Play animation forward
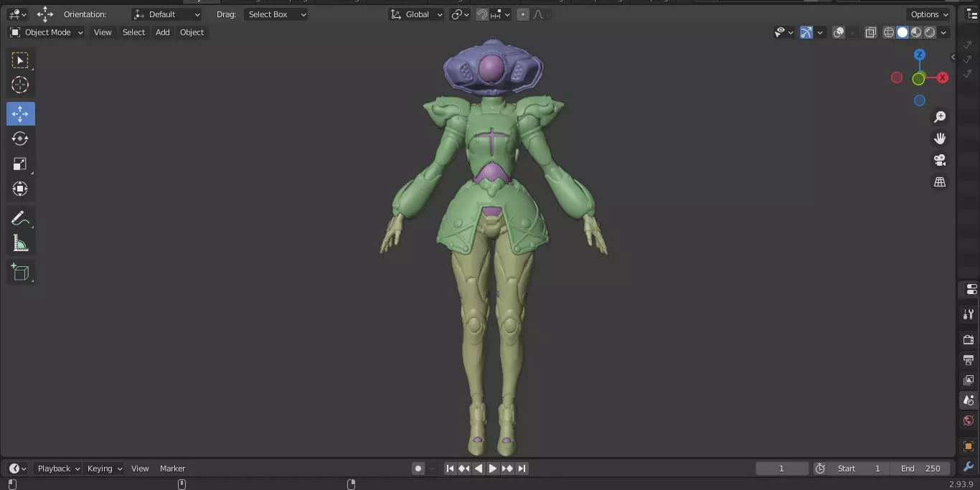Screen dimensions: 980x490 [493, 468]
